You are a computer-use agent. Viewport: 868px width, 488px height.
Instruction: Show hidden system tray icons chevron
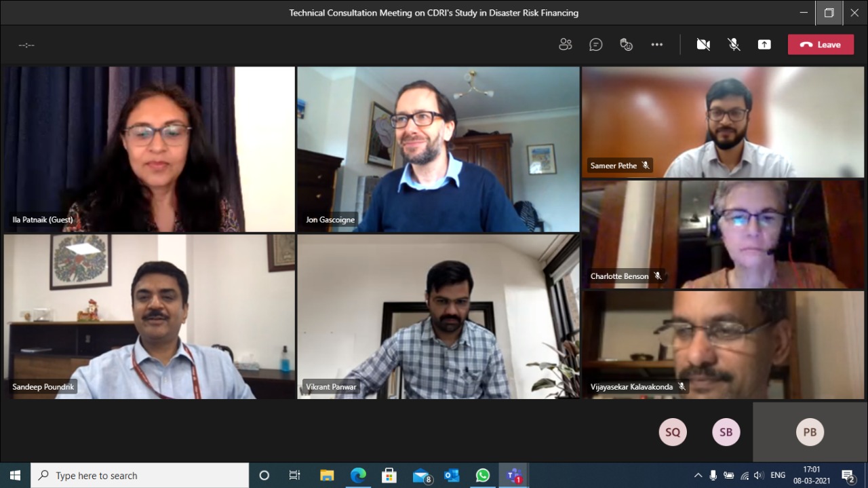[698, 475]
